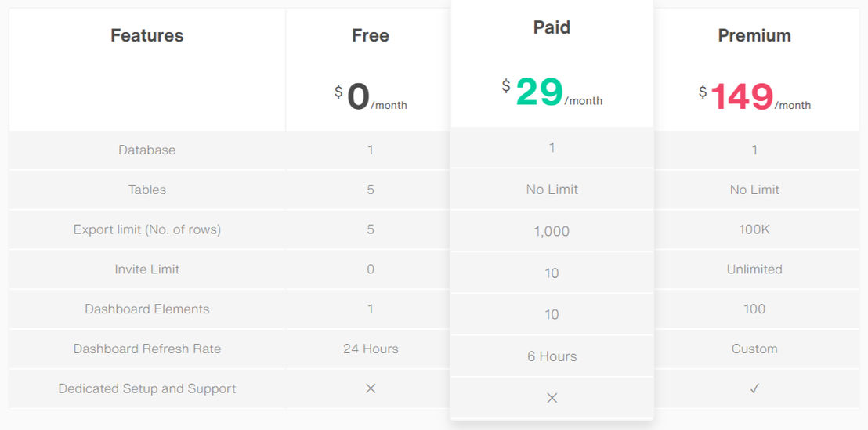
Task: Click the Free plan invite limit value 0
Action: [x=371, y=269]
